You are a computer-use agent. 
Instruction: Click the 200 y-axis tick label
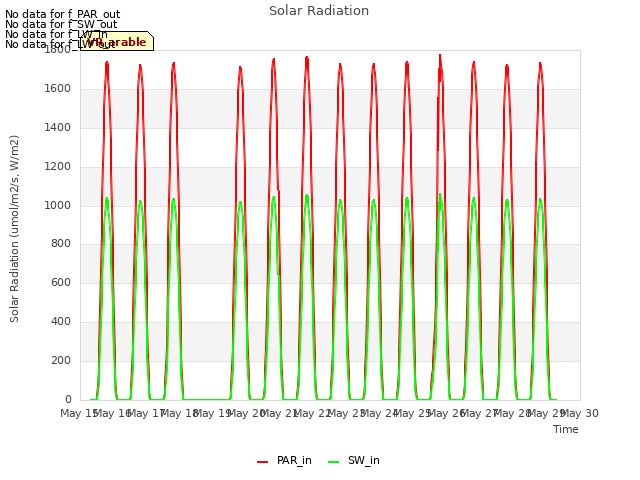(x=61, y=360)
